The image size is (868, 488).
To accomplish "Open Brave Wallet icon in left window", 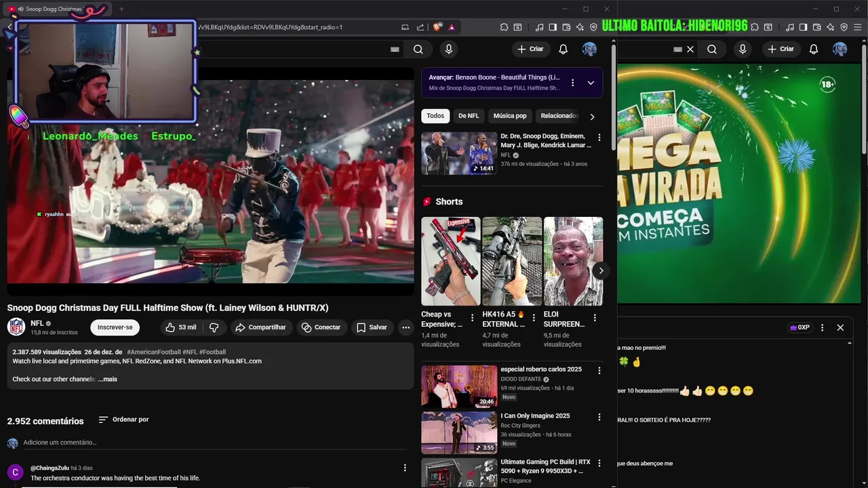I will coord(566,27).
